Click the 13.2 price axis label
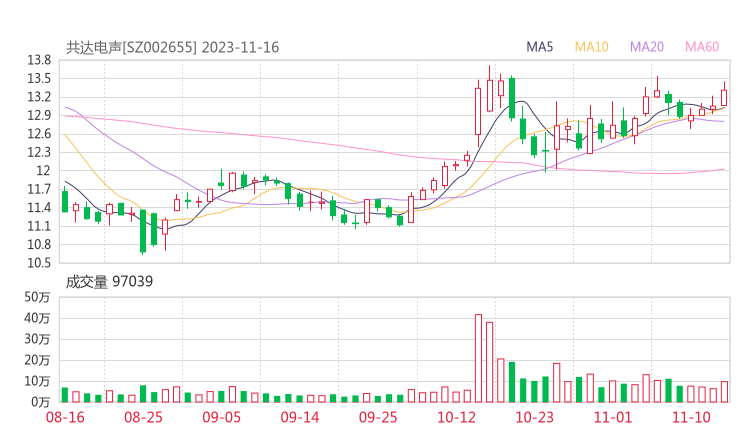740x440 pixels. pyautogui.click(x=39, y=97)
